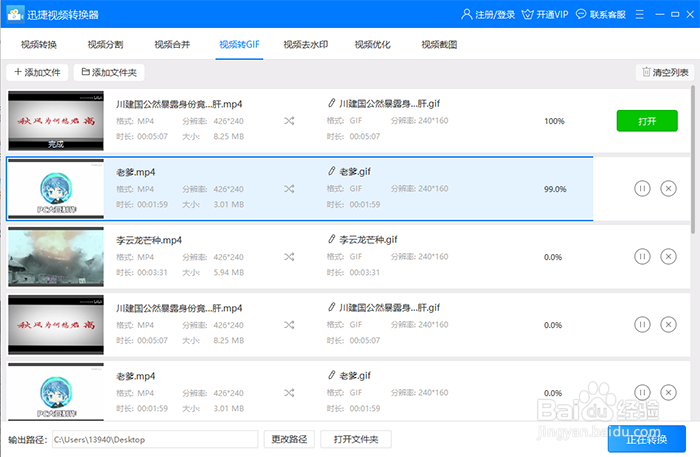Click the duration 00:03:31 of 李云龙芒种.mp4

[152, 272]
